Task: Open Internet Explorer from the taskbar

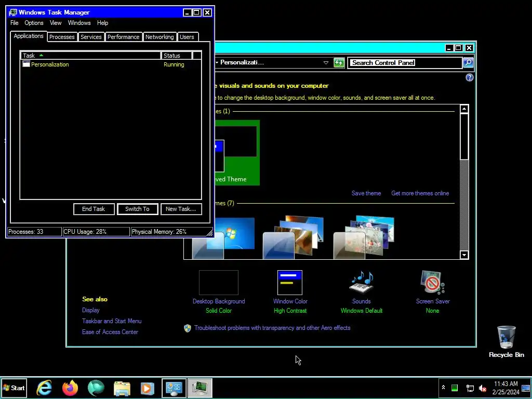Action: coord(44,388)
